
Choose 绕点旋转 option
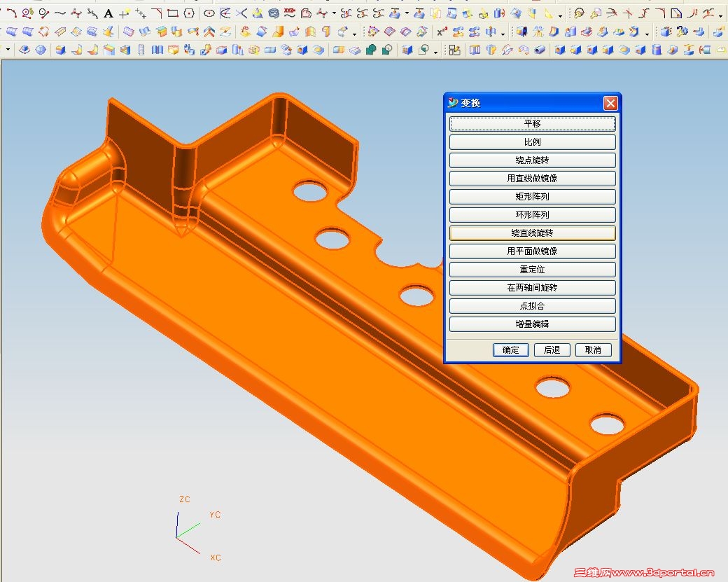coord(533,160)
